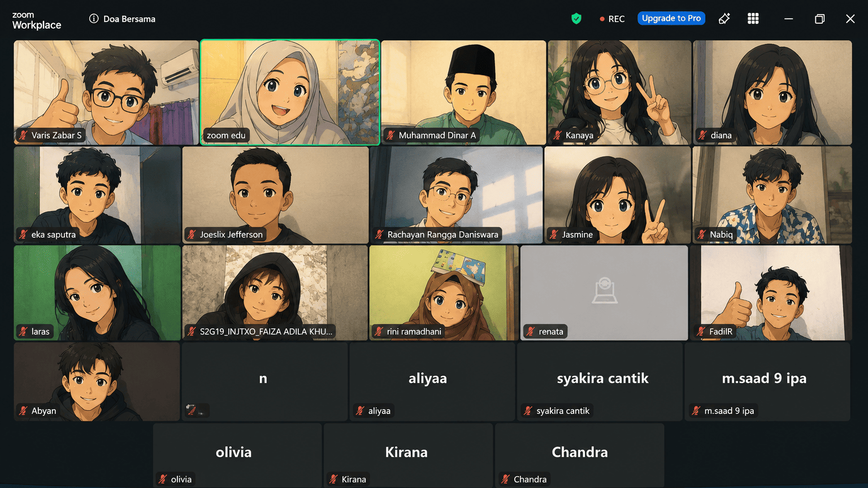Click the muted mic icon in syakira cantik's name label
The width and height of the screenshot is (868, 488).
click(528, 411)
